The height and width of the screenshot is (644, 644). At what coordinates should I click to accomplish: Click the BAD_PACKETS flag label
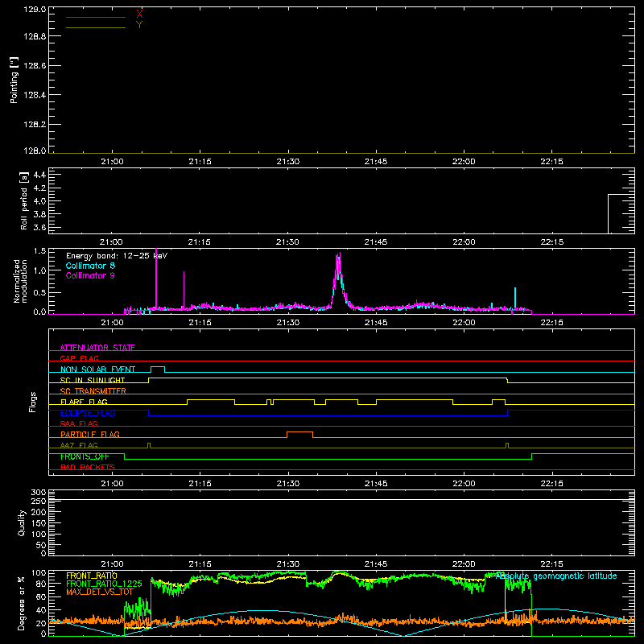tap(88, 467)
